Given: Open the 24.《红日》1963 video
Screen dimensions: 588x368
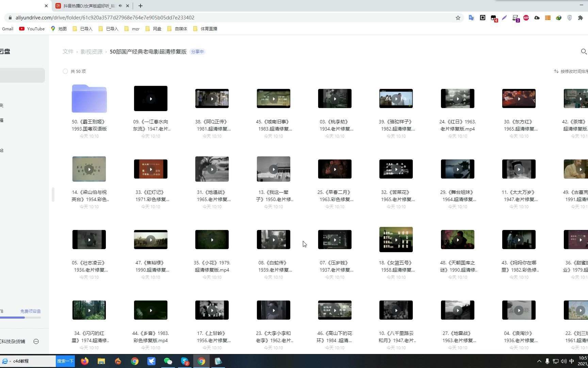Looking at the screenshot, I should [458, 98].
